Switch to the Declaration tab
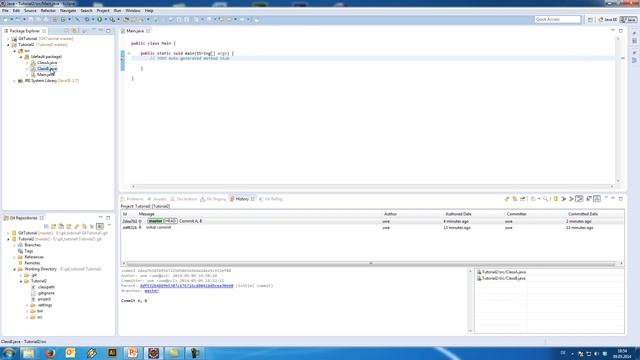This screenshot has width=640, height=360. coord(184,199)
